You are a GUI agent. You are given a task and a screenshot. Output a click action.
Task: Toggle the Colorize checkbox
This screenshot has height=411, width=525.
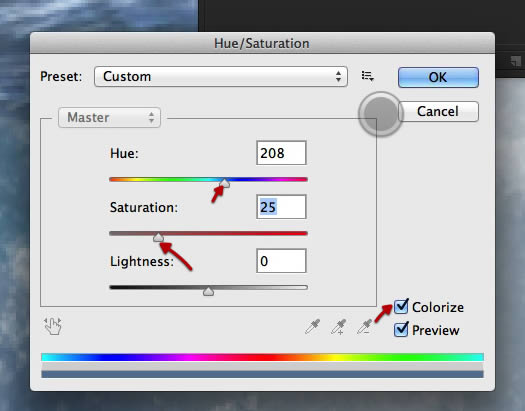tap(401, 307)
